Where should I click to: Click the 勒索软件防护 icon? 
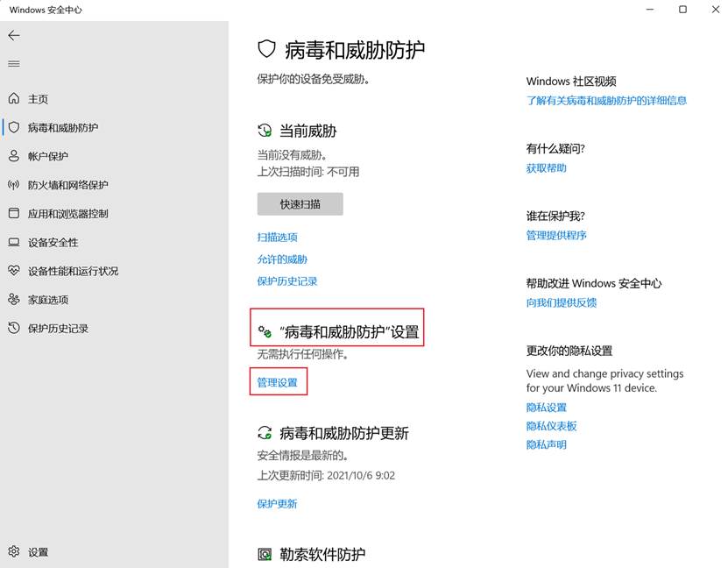(x=265, y=554)
